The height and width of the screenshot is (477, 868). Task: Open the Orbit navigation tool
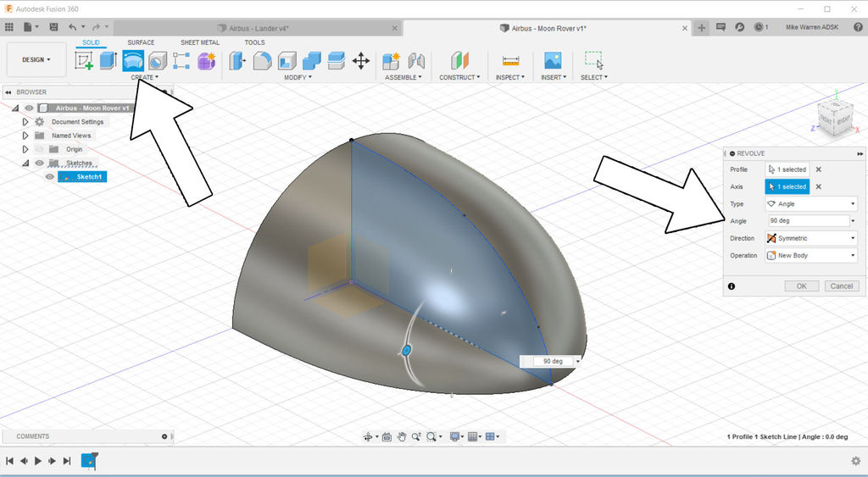[368, 436]
